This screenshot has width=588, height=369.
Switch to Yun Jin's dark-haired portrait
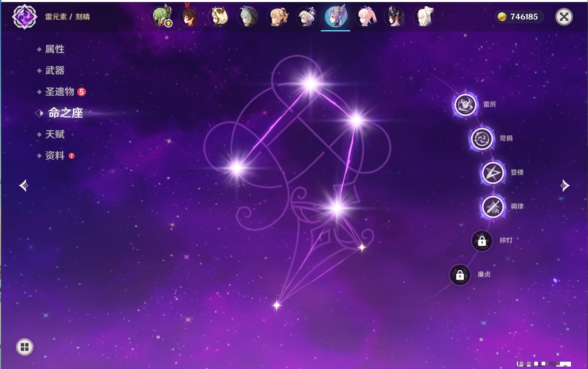click(x=395, y=17)
